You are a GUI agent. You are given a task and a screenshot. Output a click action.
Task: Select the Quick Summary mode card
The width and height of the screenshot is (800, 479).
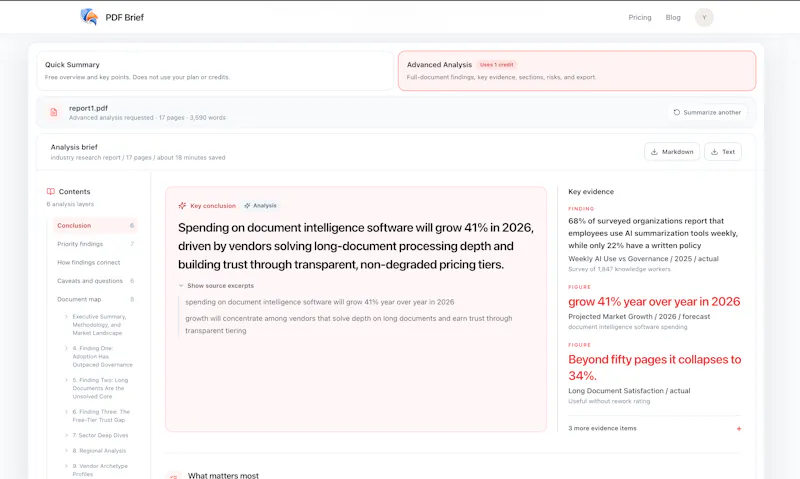coord(215,71)
